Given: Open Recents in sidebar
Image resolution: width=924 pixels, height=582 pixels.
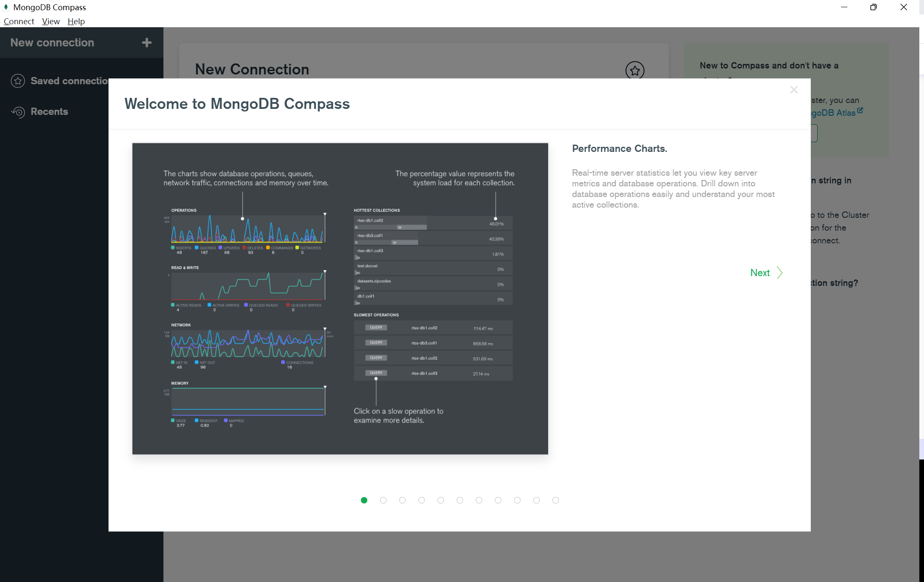Looking at the screenshot, I should click(x=49, y=111).
